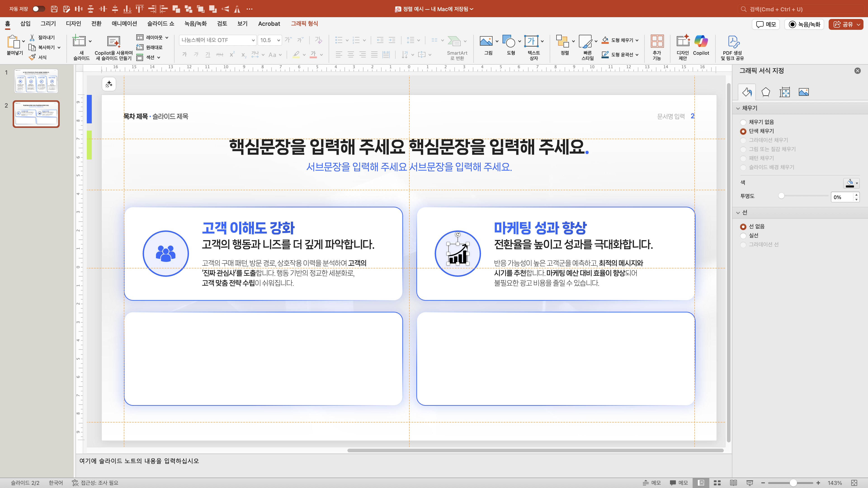868x488 pixels.
Task: Switch to the 그래픽 형식 tab
Action: pyautogui.click(x=304, y=23)
